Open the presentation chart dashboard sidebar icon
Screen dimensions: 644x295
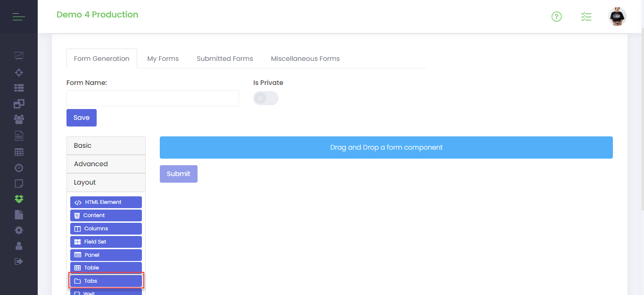(19, 56)
